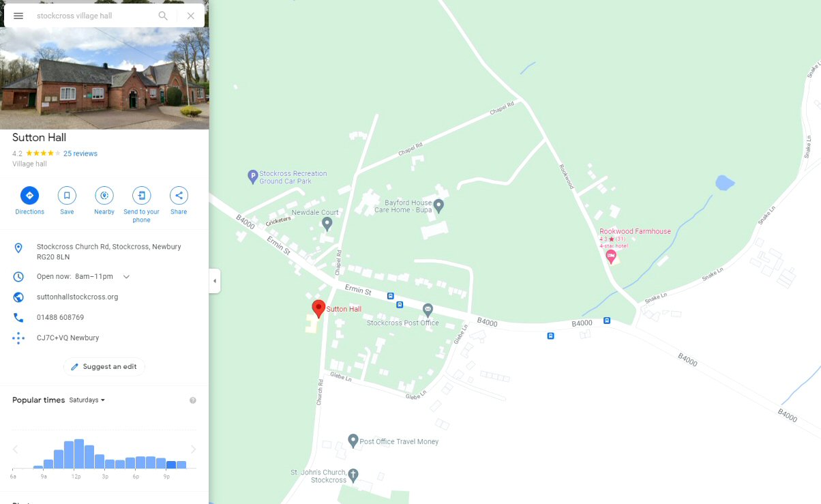Open the Nearby search icon

coord(104,196)
